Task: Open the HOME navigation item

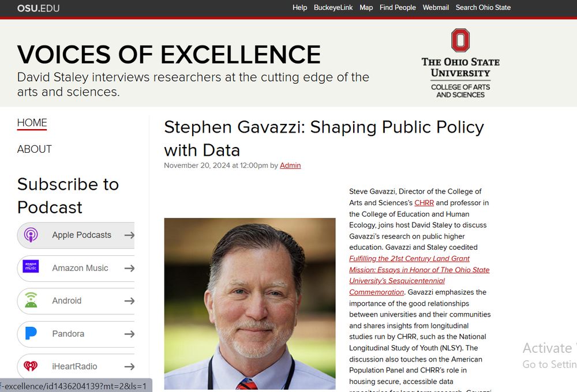Action: (32, 123)
